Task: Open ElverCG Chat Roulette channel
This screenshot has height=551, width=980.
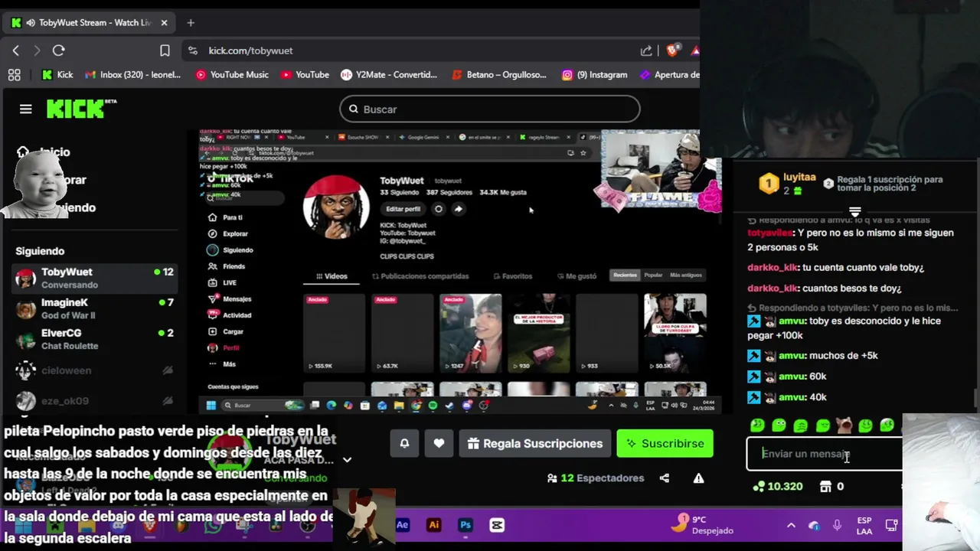Action: click(x=95, y=339)
